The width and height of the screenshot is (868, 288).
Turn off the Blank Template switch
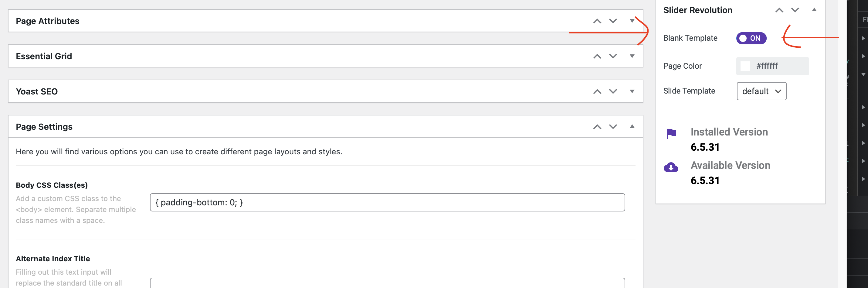pos(751,38)
